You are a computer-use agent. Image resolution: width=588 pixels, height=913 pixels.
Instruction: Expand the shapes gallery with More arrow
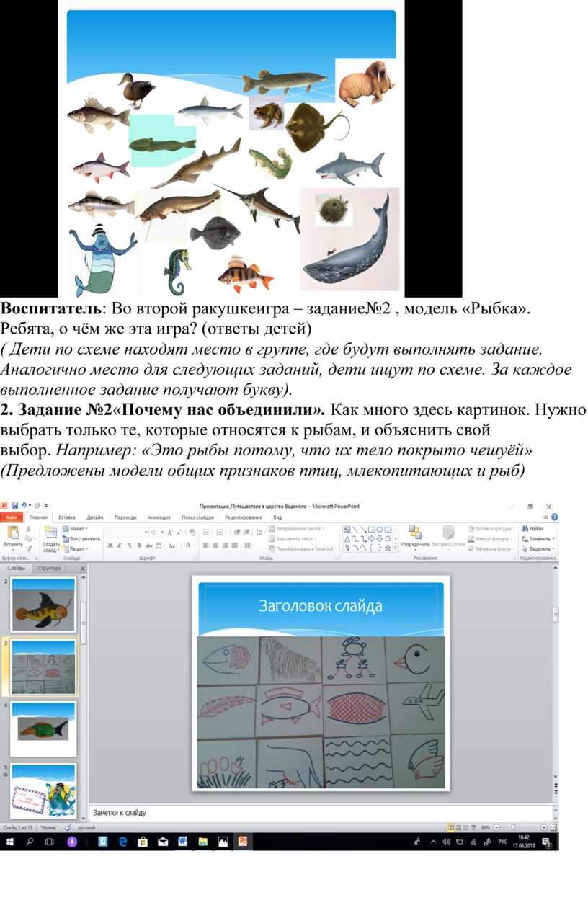[x=396, y=548]
